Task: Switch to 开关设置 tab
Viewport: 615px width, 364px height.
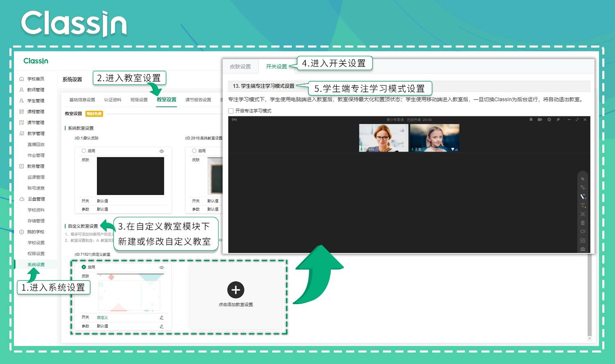Action: click(276, 66)
